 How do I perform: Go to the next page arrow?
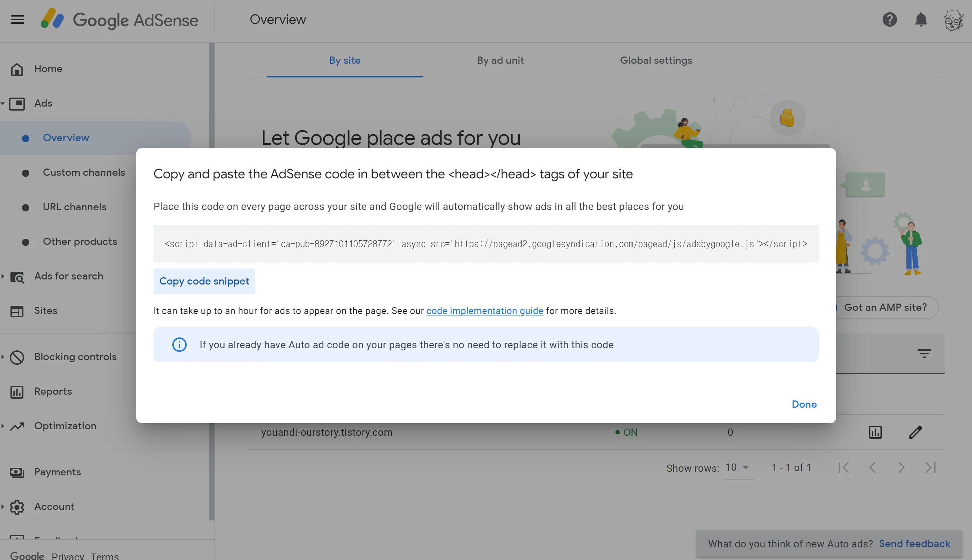pos(901,467)
